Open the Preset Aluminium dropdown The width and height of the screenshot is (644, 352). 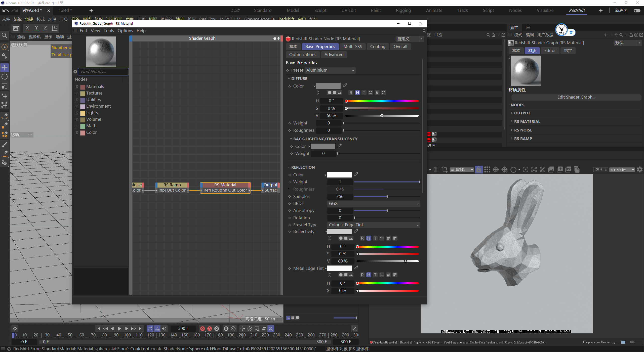pyautogui.click(x=330, y=70)
